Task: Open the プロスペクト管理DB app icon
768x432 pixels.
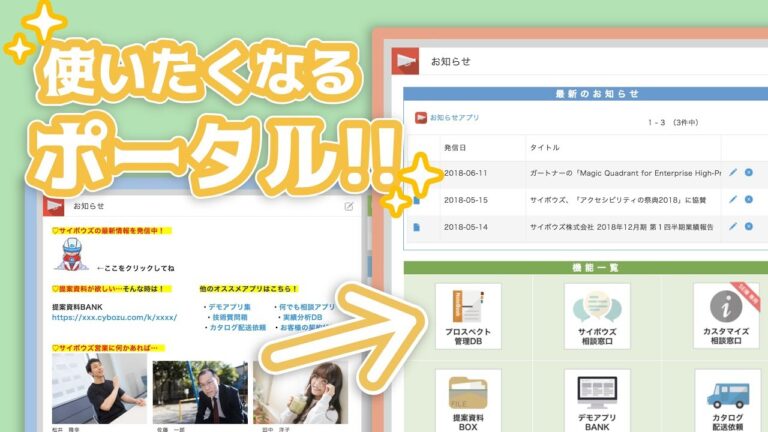Action: [468, 316]
